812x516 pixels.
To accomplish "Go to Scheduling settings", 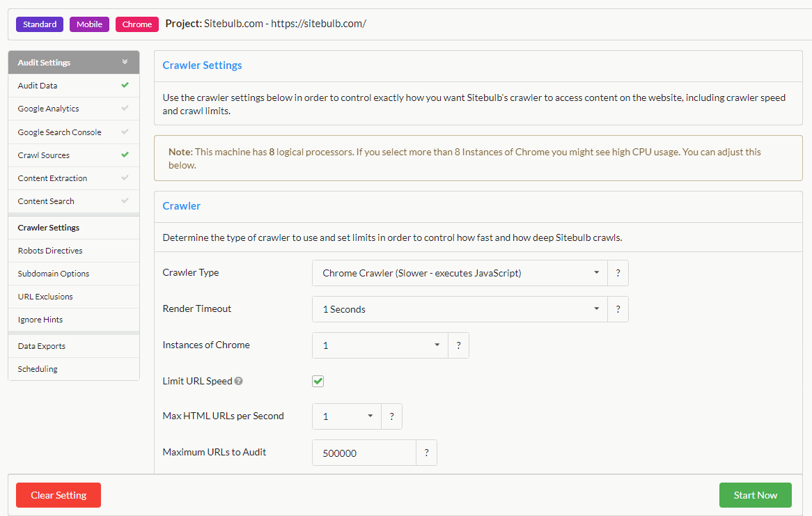I will [x=74, y=369].
